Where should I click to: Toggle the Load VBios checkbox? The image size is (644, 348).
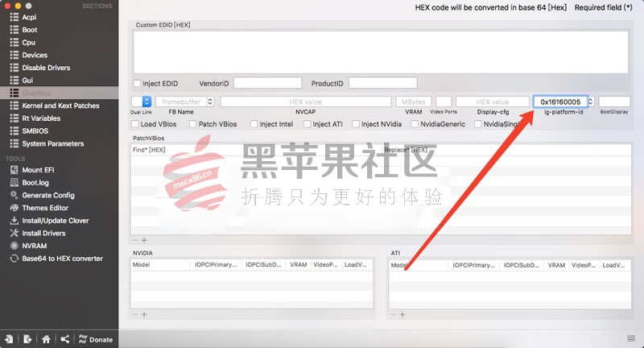[x=134, y=124]
